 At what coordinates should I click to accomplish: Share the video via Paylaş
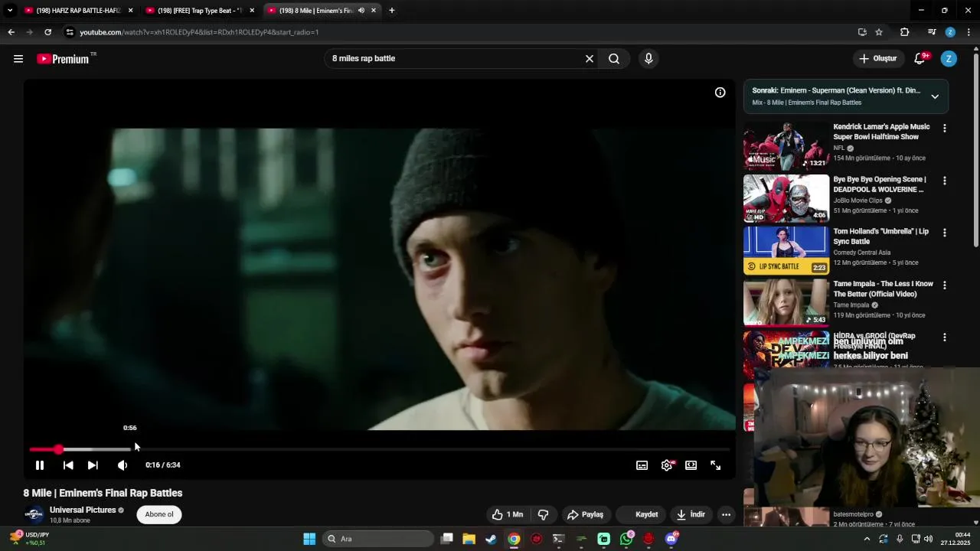click(586, 514)
